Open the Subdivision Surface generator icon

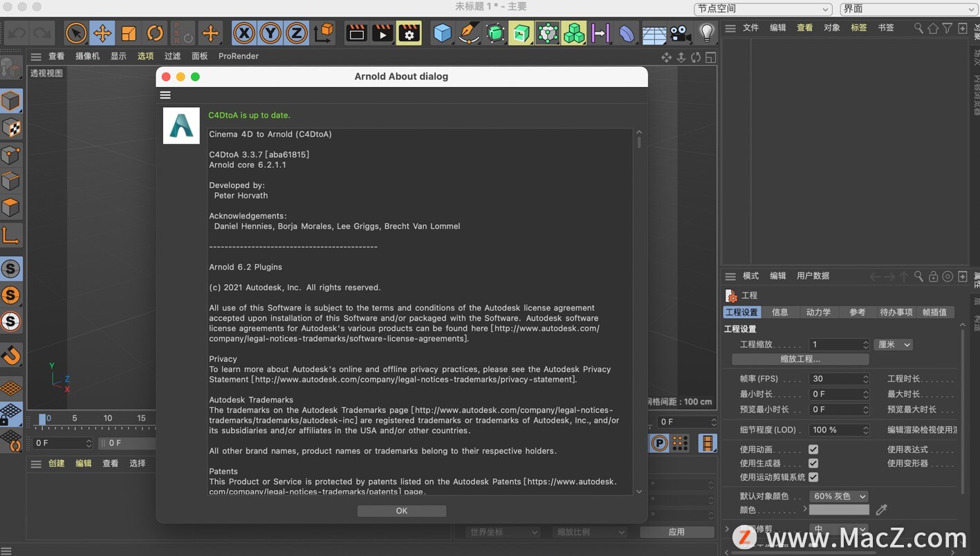[495, 33]
